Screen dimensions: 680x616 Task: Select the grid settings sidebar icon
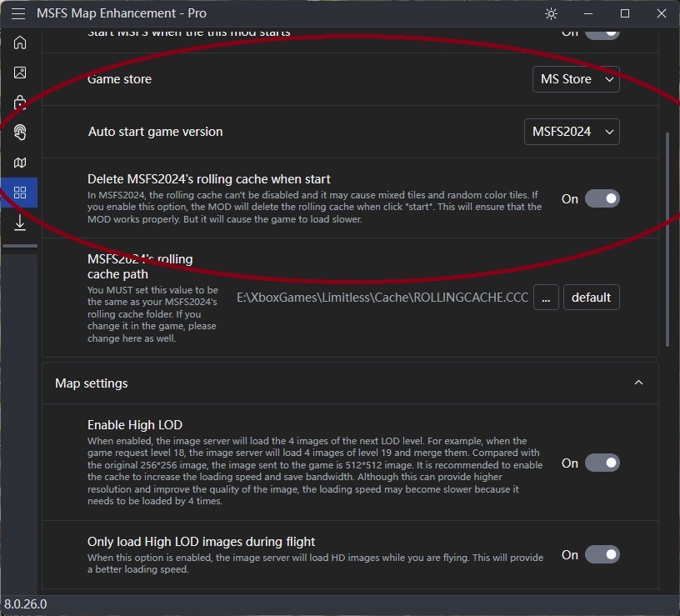click(x=20, y=193)
